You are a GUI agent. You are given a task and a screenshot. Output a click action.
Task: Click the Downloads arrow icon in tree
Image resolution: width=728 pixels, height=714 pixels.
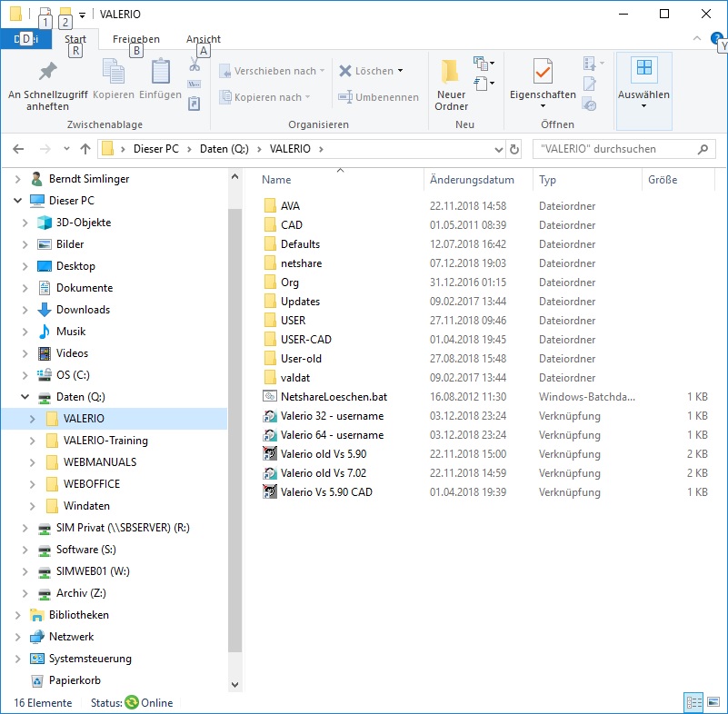click(45, 310)
